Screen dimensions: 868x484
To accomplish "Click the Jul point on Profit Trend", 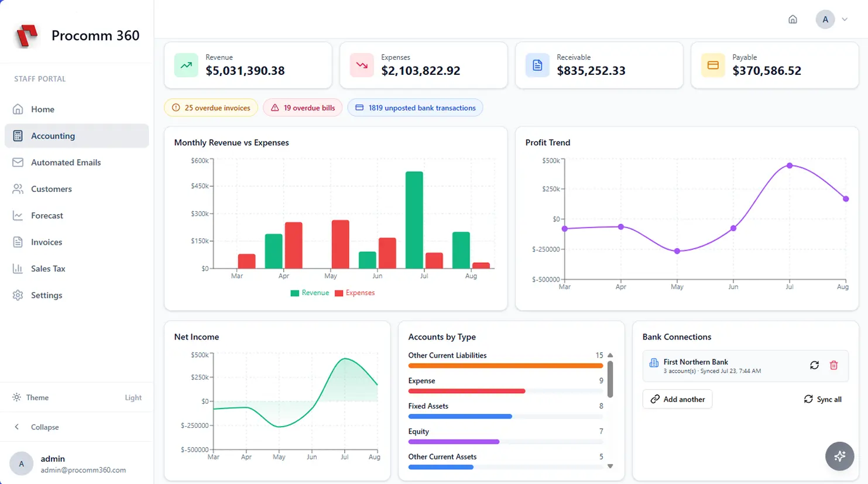I will pos(790,166).
